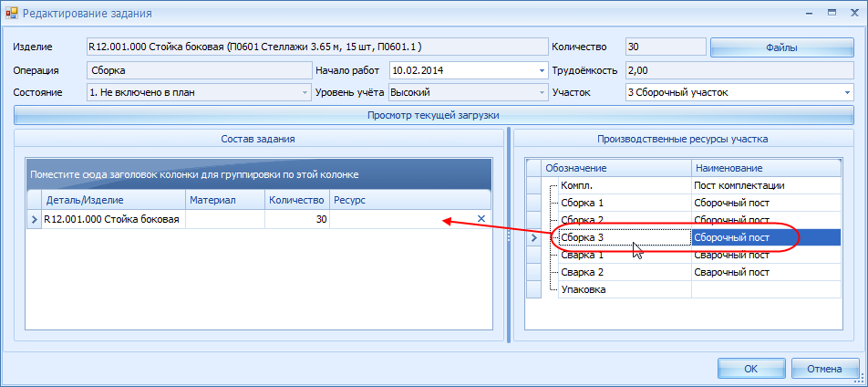Viewport: 868px width, 387px height.
Task: Open Просмотр текущей загрузки
Action: (x=433, y=115)
